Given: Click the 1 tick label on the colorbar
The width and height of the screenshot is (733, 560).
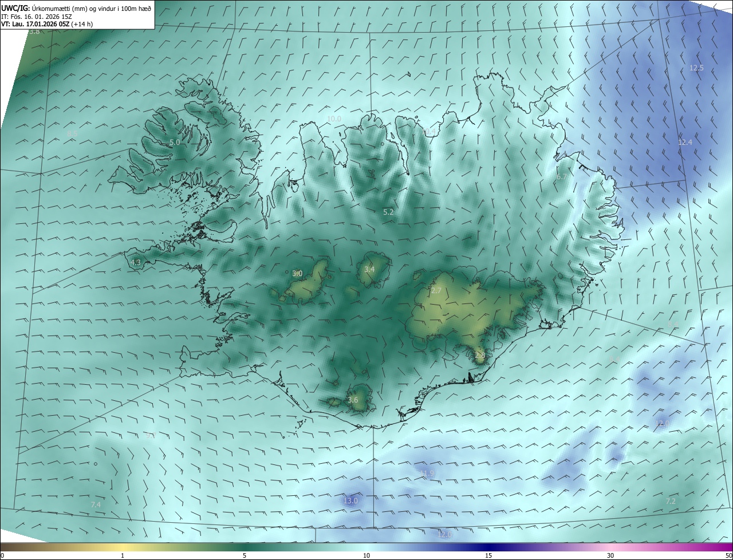Looking at the screenshot, I should (123, 555).
